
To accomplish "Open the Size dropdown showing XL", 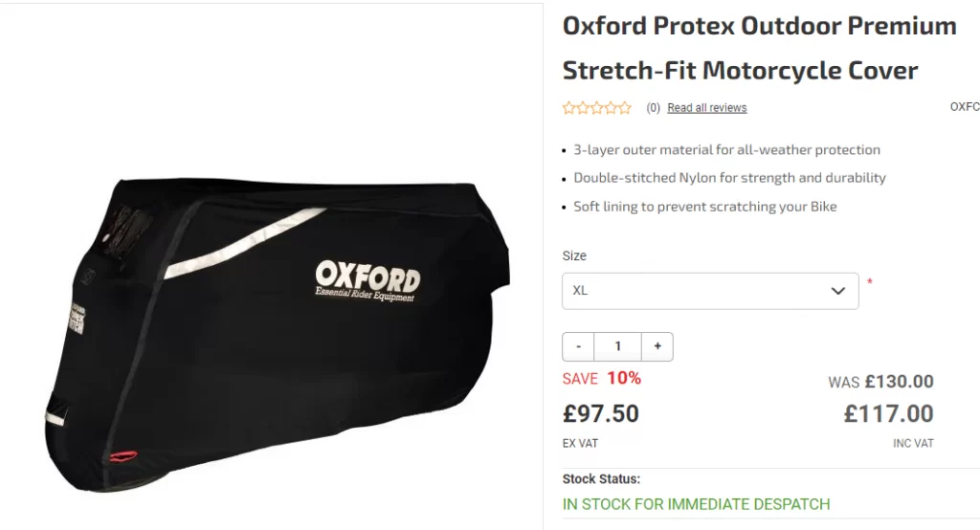I will click(x=709, y=290).
